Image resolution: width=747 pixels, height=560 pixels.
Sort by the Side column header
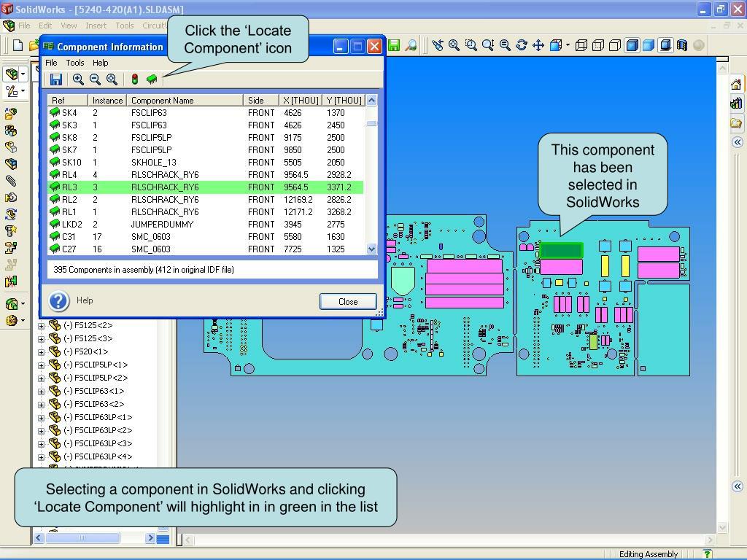[x=261, y=100]
